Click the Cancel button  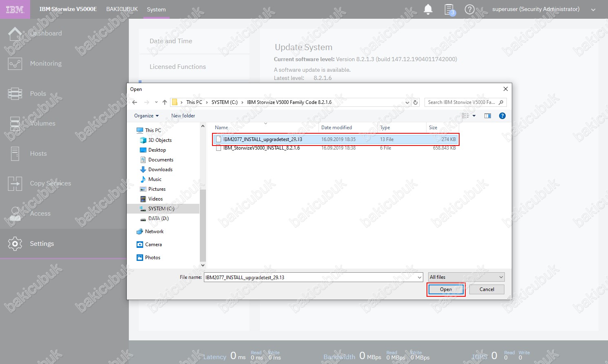click(487, 289)
